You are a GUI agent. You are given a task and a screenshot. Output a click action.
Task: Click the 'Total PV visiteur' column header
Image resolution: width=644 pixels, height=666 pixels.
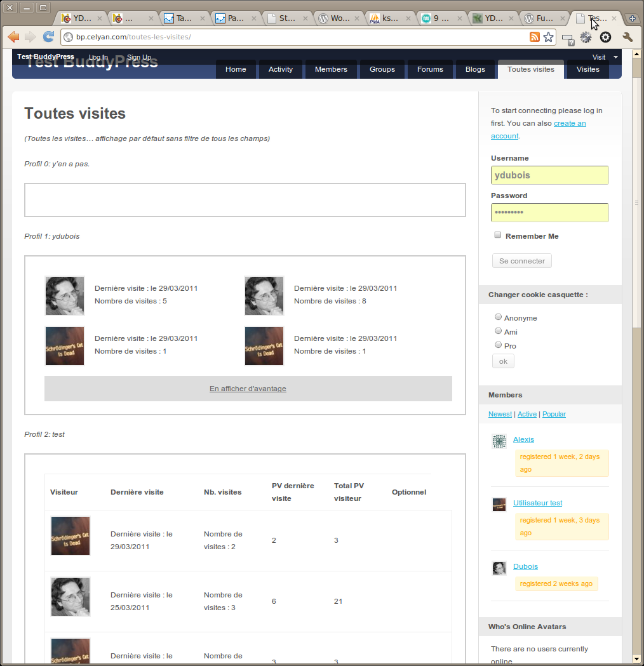click(x=349, y=492)
